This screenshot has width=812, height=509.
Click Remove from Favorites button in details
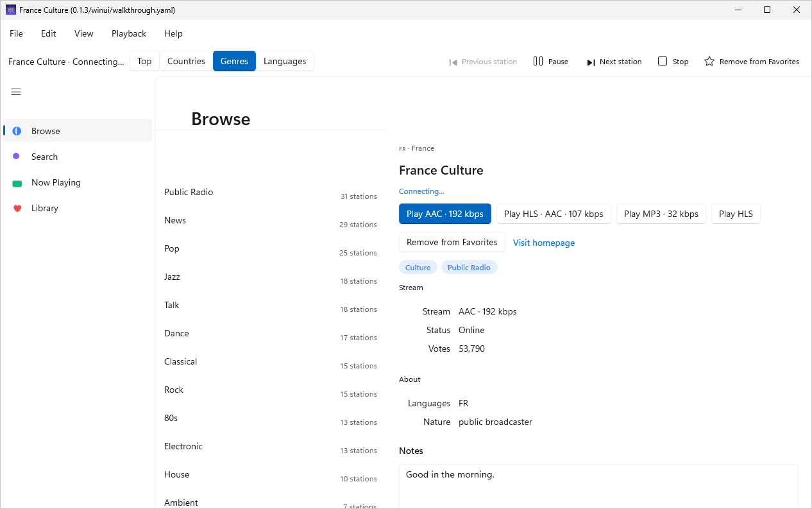(x=452, y=242)
